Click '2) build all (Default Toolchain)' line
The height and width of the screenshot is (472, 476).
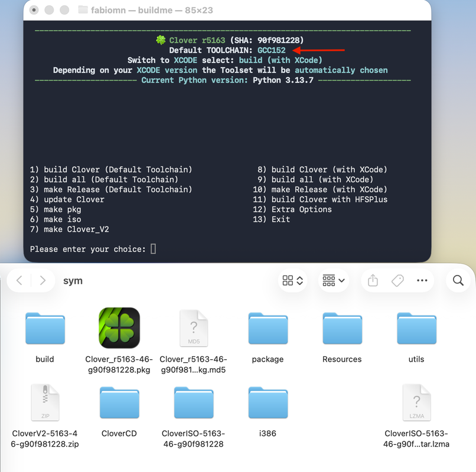[x=104, y=179]
